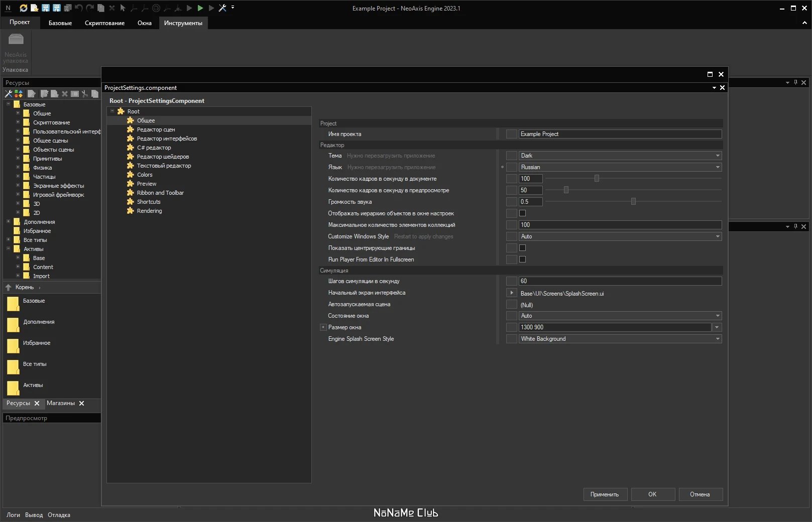The height and width of the screenshot is (522, 812).
Task: Toggle the object hierarchy display checkbox
Action: pyautogui.click(x=522, y=213)
